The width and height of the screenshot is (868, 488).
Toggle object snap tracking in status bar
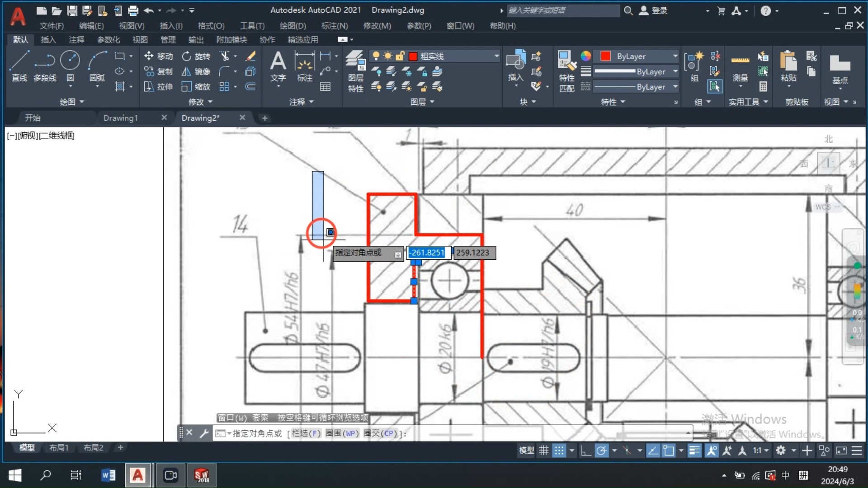pos(653,450)
